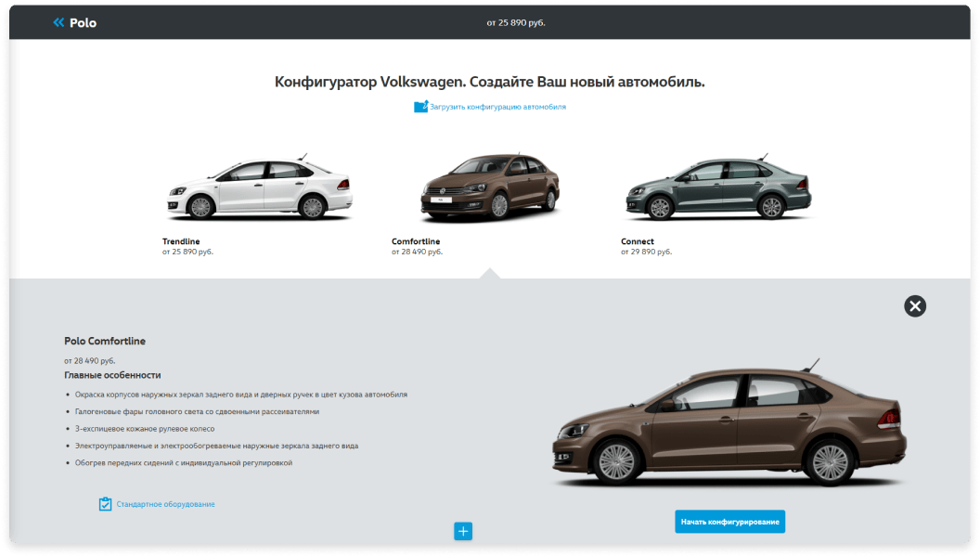980x557 pixels.
Task: Click the Comfortline trim label
Action: coord(416,241)
